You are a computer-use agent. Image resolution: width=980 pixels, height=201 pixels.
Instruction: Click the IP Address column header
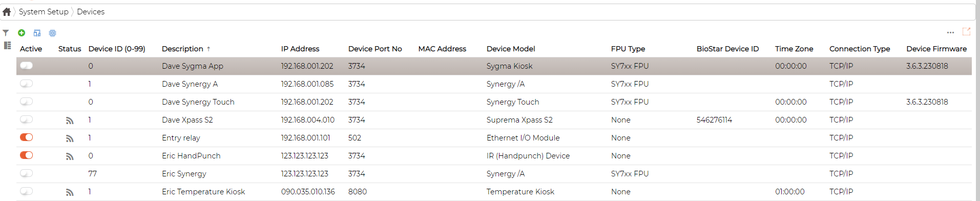coord(300,49)
